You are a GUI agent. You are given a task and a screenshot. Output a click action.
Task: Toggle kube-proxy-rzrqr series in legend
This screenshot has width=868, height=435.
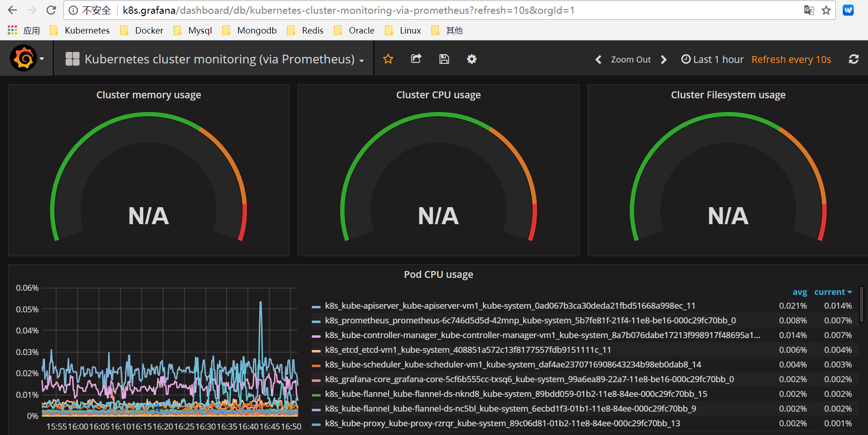pyautogui.click(x=503, y=424)
